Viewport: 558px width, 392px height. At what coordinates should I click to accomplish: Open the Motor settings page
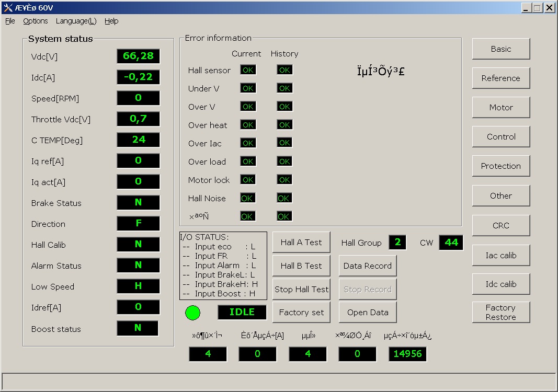tap(501, 108)
